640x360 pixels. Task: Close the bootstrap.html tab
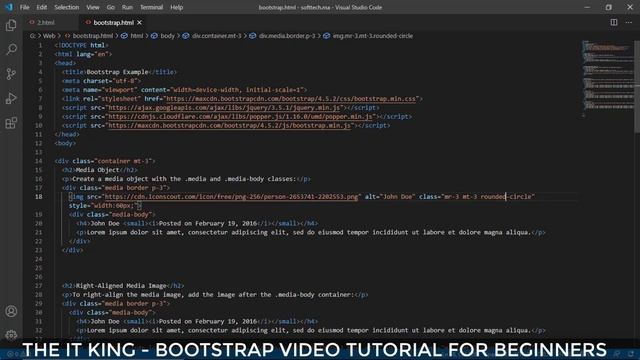click(140, 22)
